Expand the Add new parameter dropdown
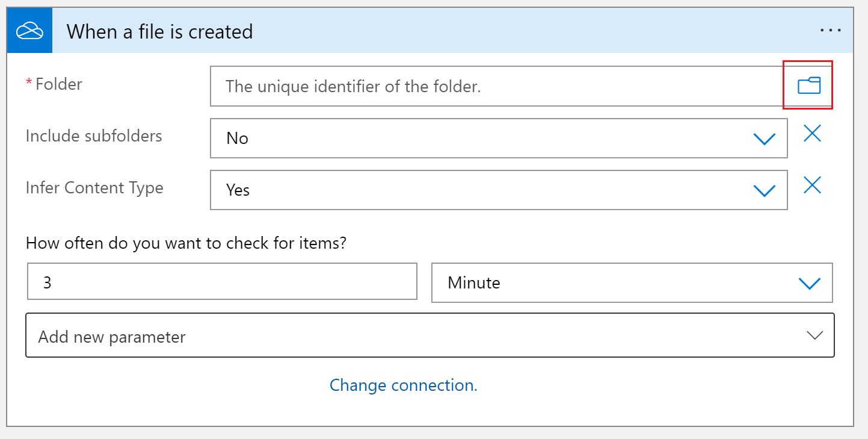Image resolution: width=868 pixels, height=439 pixels. 816,335
